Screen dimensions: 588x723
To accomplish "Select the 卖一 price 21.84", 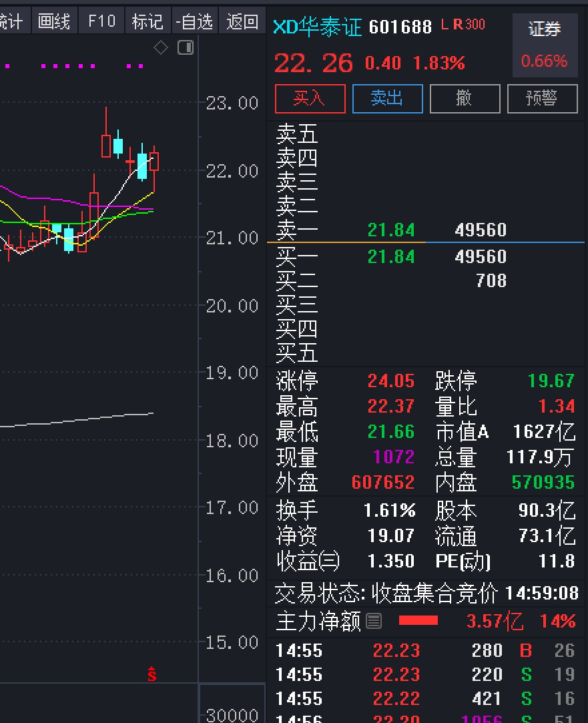I will coord(391,230).
